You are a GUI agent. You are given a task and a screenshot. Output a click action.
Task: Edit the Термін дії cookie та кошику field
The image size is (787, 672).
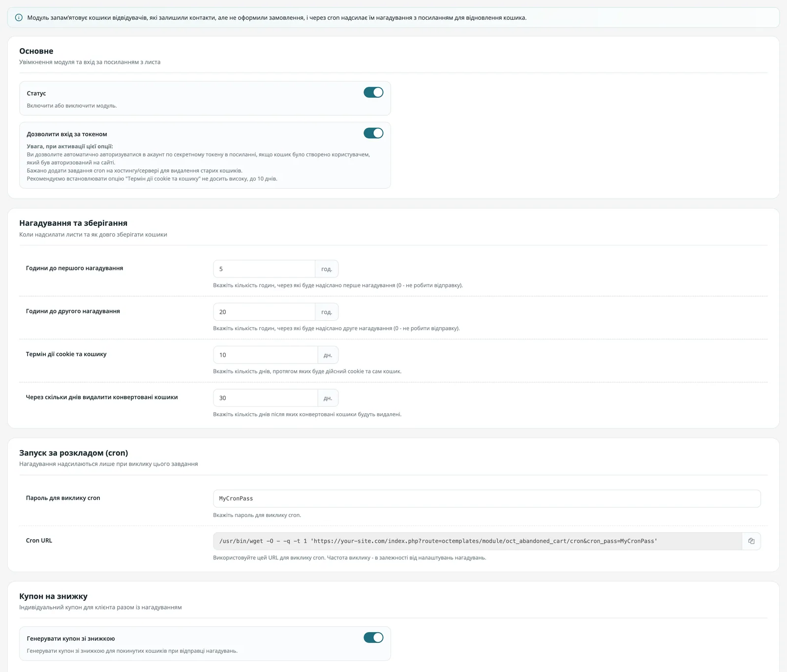pos(266,355)
